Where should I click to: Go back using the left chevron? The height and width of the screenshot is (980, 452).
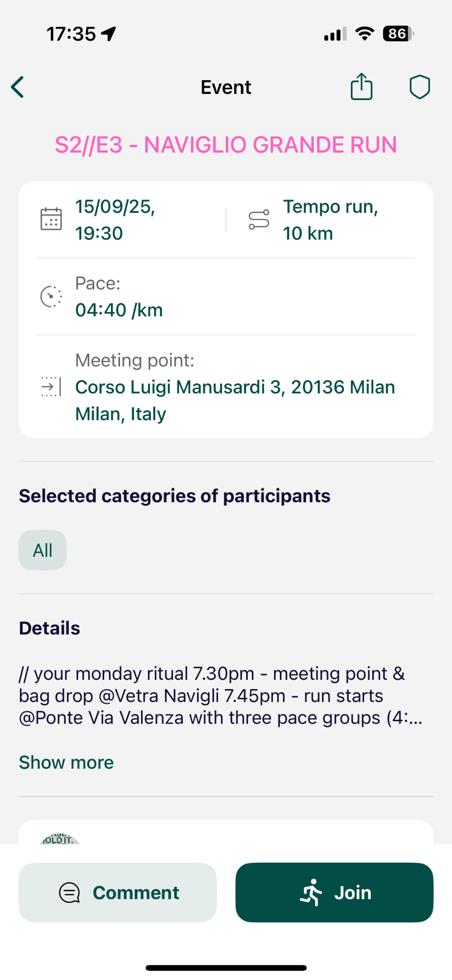point(18,87)
